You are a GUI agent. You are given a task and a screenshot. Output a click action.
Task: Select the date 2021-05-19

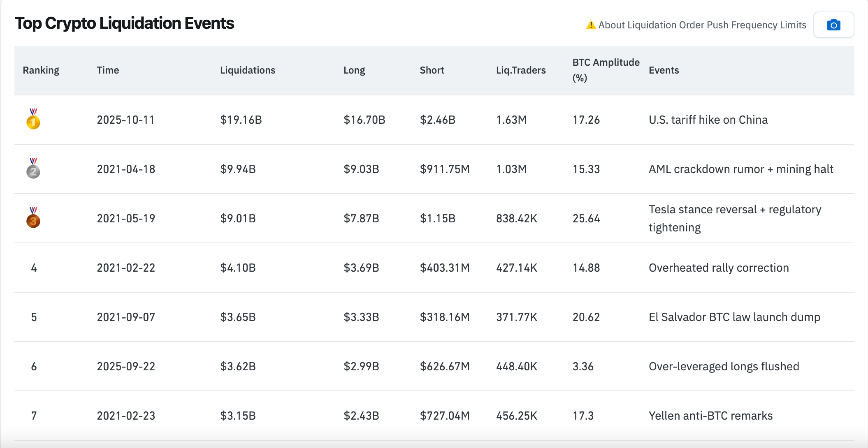tap(126, 218)
